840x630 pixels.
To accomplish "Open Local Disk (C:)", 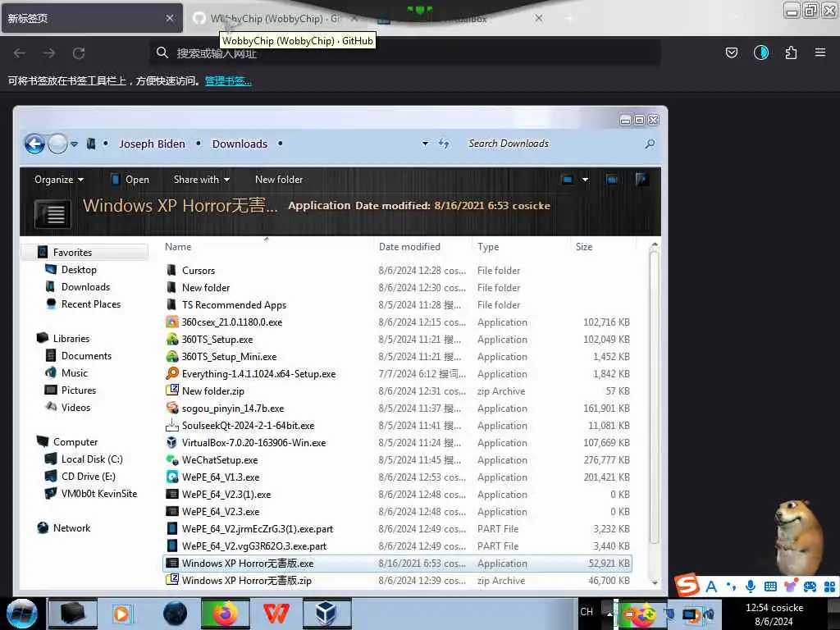I will tap(92, 459).
